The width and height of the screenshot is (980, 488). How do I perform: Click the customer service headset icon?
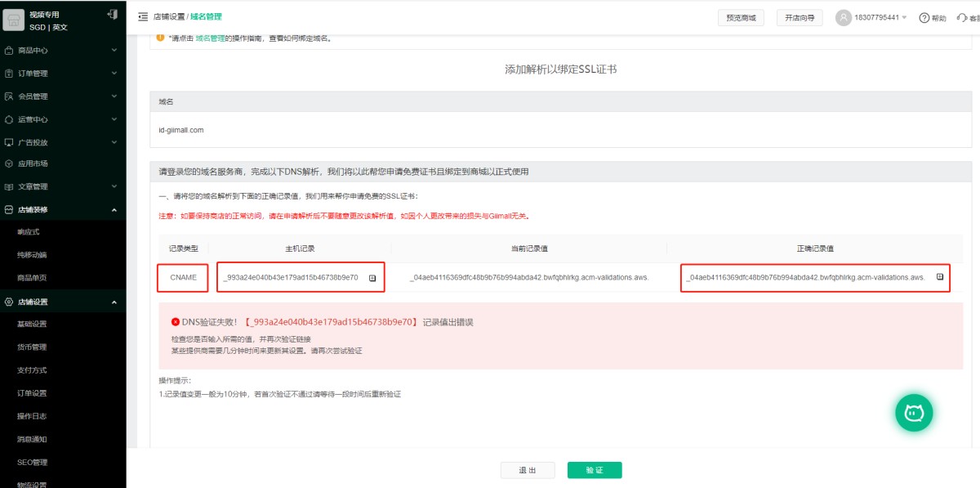[962, 18]
